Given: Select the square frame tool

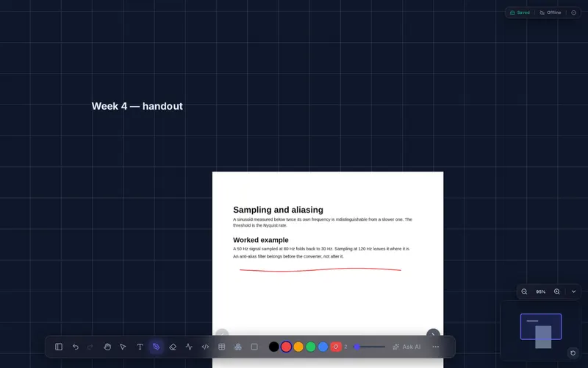Looking at the screenshot, I should point(254,347).
